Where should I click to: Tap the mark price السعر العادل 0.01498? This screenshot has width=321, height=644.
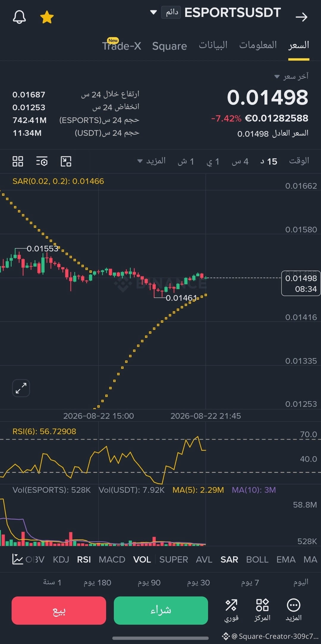pyautogui.click(x=273, y=133)
